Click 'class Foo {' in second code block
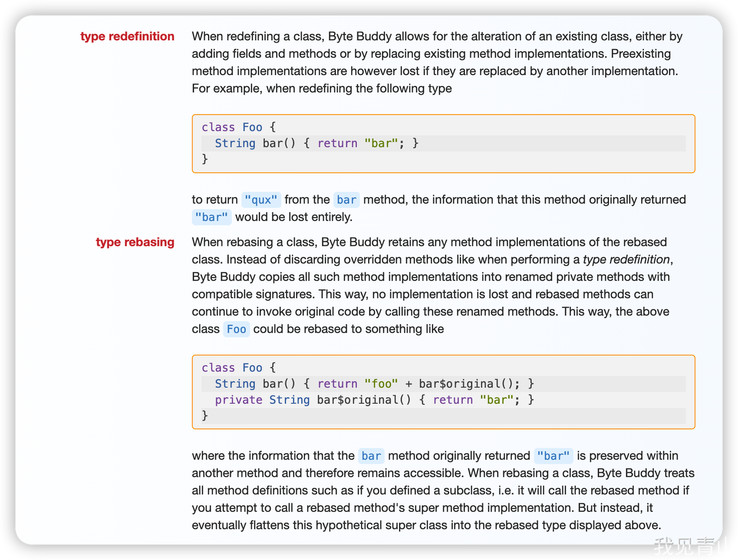738x560 pixels. pos(238,368)
